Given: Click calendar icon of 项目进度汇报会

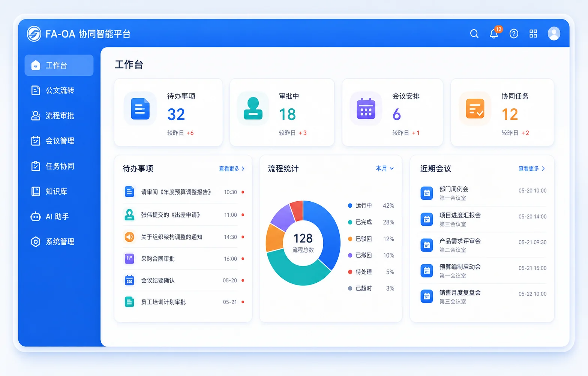Looking at the screenshot, I should [x=427, y=219].
